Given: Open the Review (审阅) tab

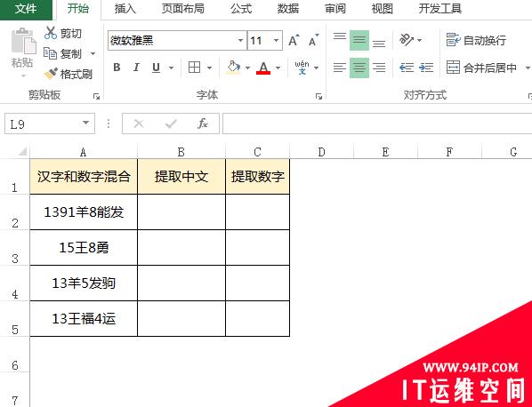Looking at the screenshot, I should (x=335, y=9).
